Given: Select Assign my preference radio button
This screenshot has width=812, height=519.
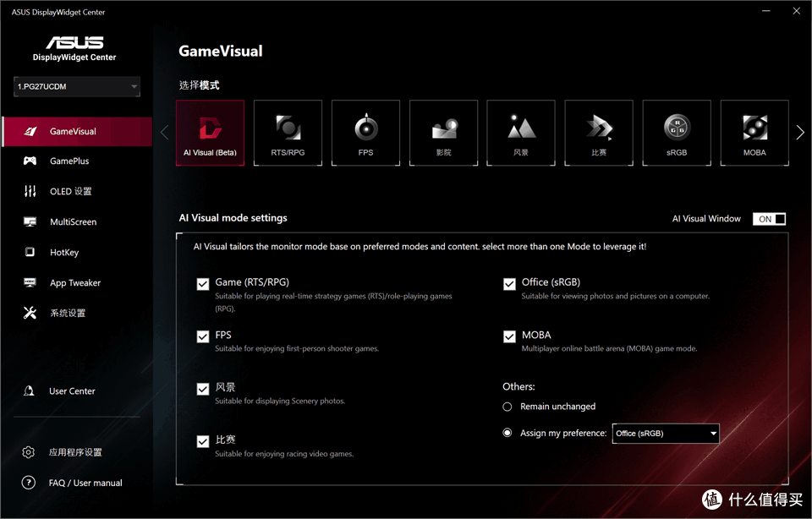Looking at the screenshot, I should [507, 433].
